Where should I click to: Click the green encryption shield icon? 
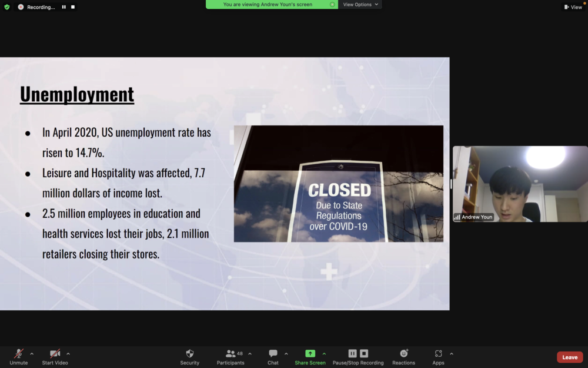6,6
